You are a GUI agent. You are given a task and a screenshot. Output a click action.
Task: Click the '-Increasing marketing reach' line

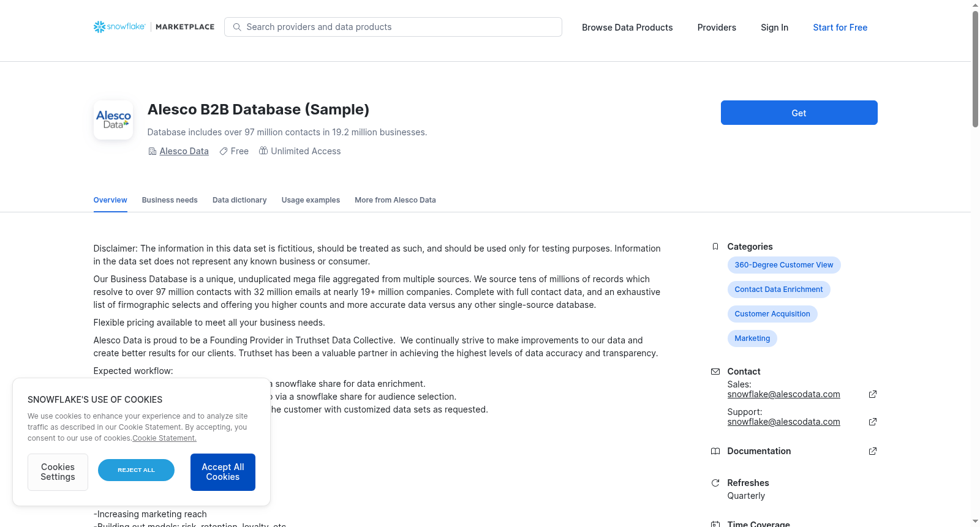(x=150, y=514)
